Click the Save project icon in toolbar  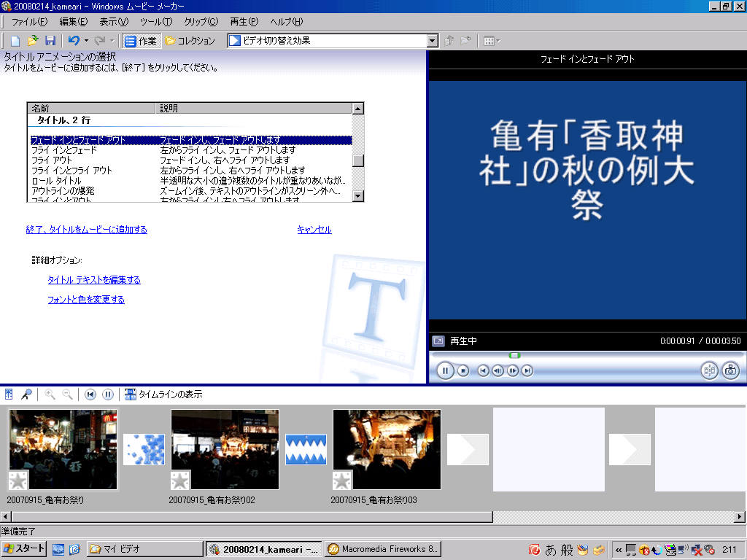coord(50,41)
